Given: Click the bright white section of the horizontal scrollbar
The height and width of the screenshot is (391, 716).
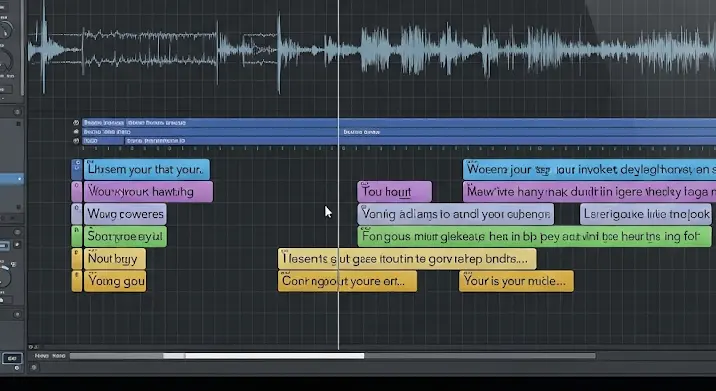Looking at the screenshot, I should [x=274, y=356].
